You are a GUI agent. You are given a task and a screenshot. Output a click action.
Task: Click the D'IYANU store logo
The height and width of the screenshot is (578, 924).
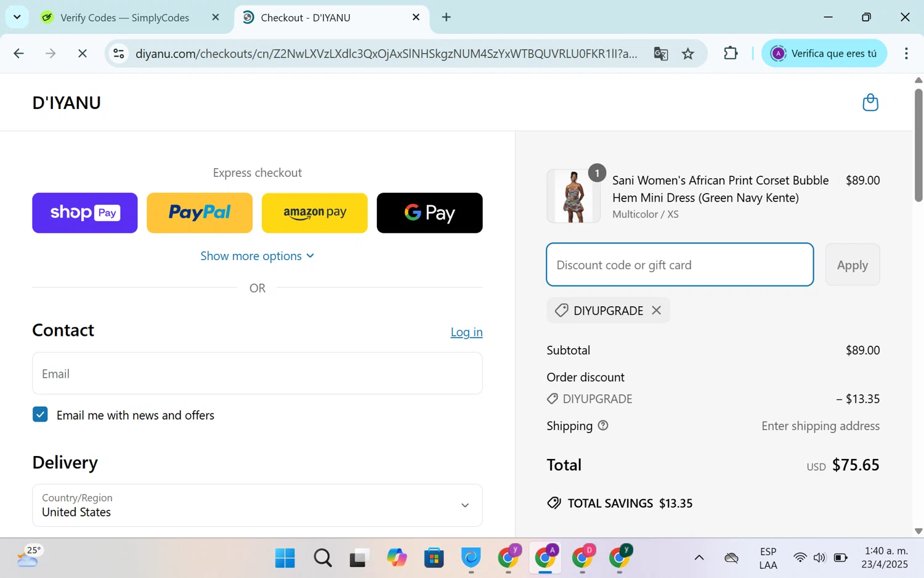click(x=67, y=102)
